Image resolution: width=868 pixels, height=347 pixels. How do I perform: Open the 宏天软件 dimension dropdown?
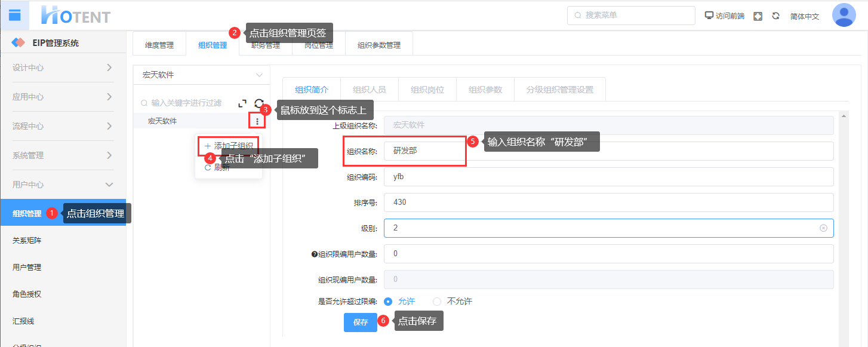click(x=201, y=75)
